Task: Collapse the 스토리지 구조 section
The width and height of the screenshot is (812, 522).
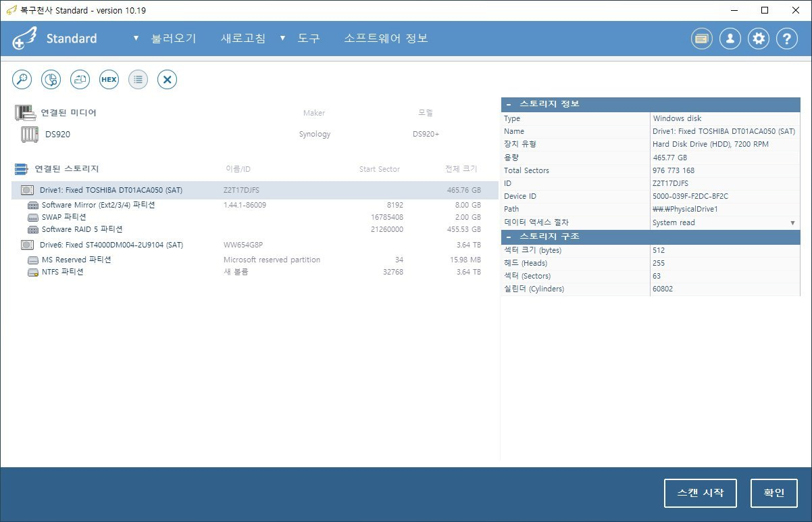Action: pyautogui.click(x=509, y=237)
